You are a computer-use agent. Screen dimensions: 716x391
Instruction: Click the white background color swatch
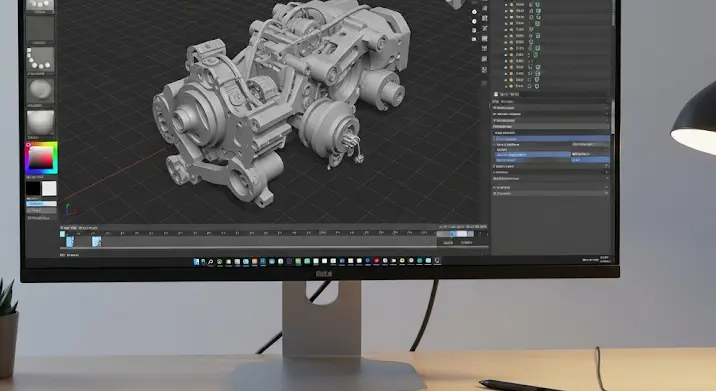49,188
